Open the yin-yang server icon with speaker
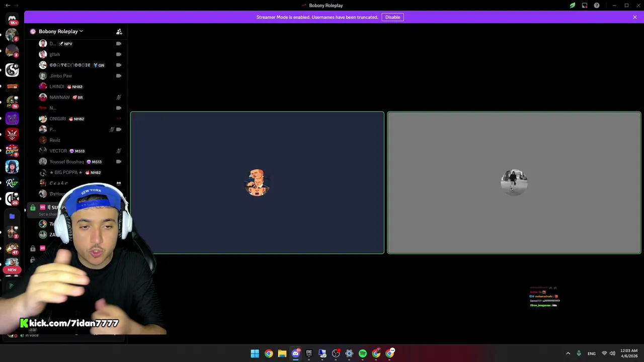The image size is (644, 362). coord(12,69)
